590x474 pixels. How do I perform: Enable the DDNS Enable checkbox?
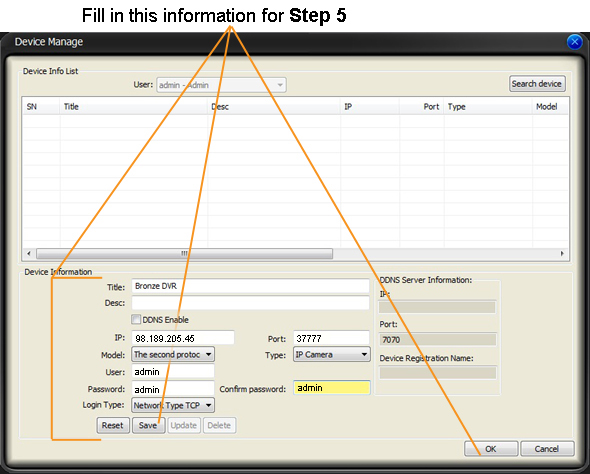[x=136, y=319]
